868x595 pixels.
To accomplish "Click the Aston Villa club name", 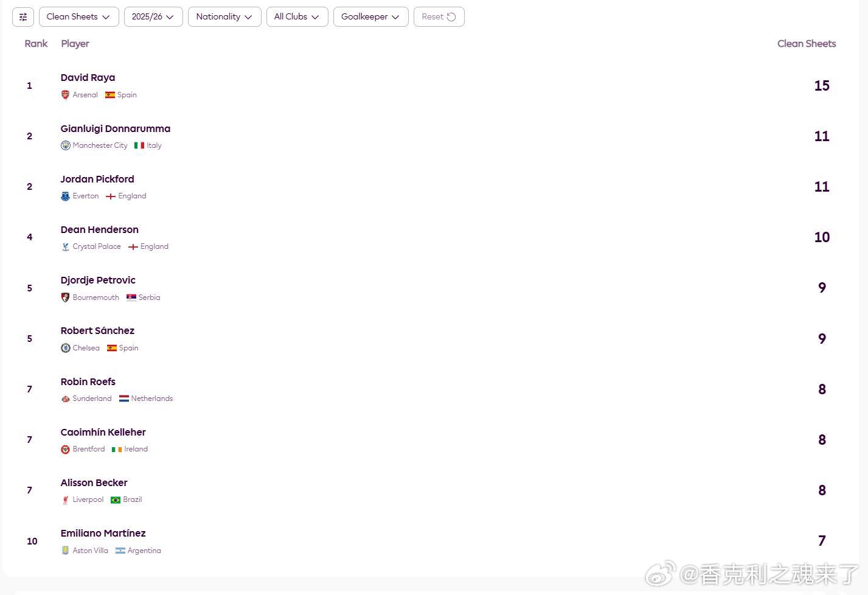I will pos(91,551).
